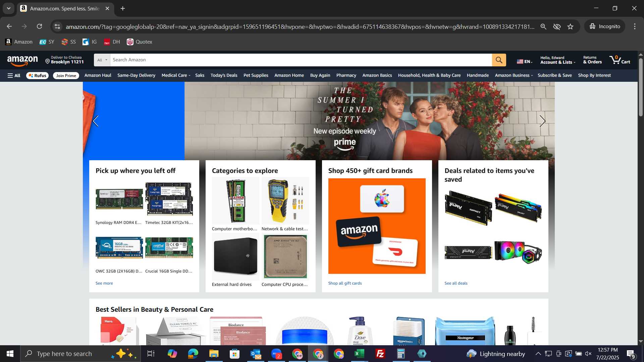Open Chrome's zoom magnifier icon in address bar

pyautogui.click(x=543, y=26)
